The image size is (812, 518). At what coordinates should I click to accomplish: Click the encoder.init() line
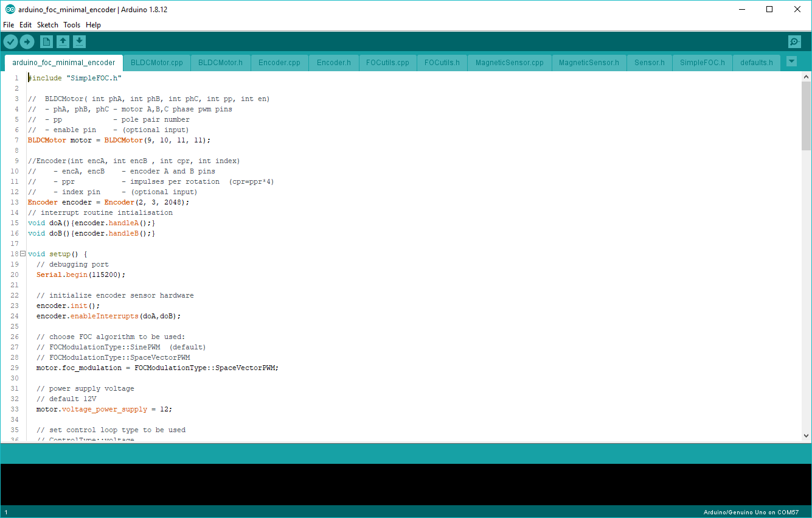pos(68,306)
